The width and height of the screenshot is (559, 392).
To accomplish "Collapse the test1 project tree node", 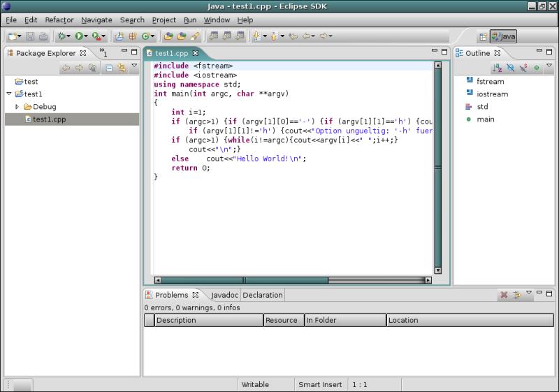I will [x=8, y=94].
